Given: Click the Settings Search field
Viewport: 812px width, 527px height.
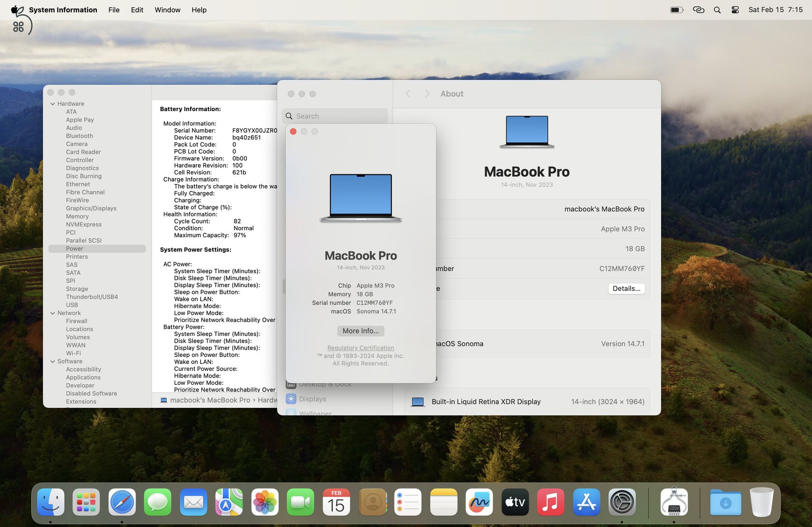Looking at the screenshot, I should [x=335, y=116].
